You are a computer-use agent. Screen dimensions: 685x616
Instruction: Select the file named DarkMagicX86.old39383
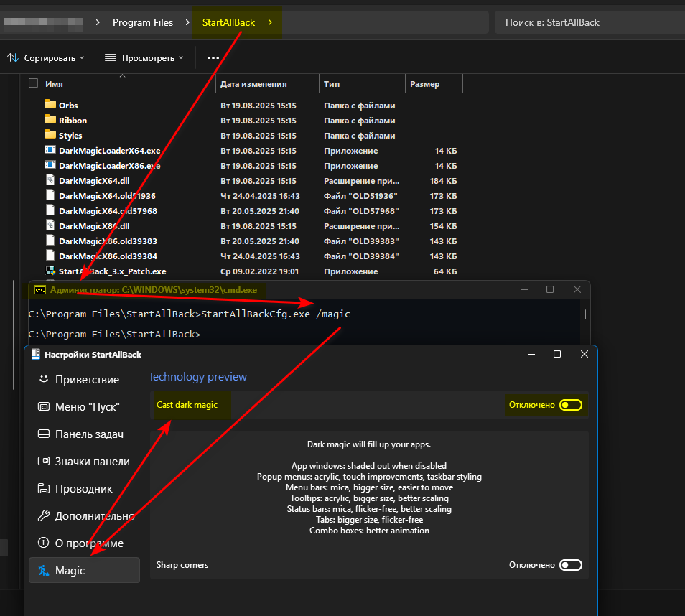(108, 241)
